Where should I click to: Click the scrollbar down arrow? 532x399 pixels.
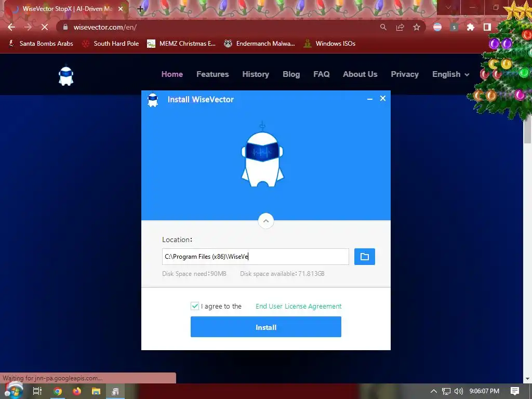coord(528,379)
